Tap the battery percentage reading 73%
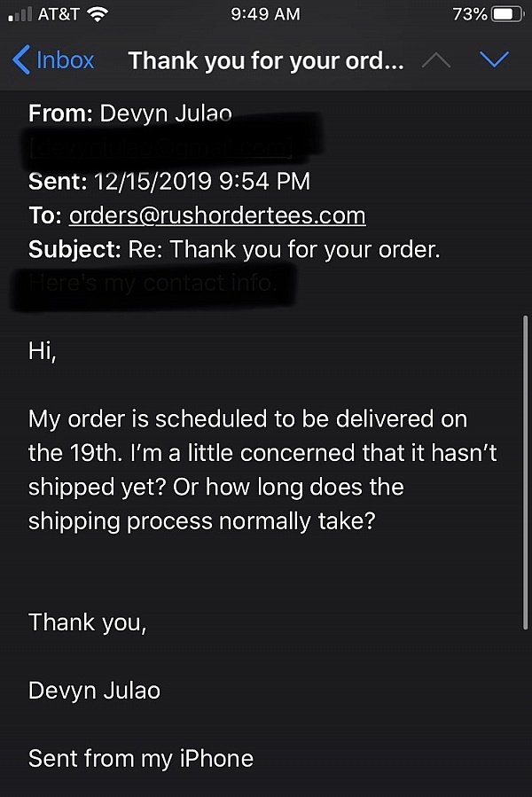The image size is (532, 797). coord(469,13)
